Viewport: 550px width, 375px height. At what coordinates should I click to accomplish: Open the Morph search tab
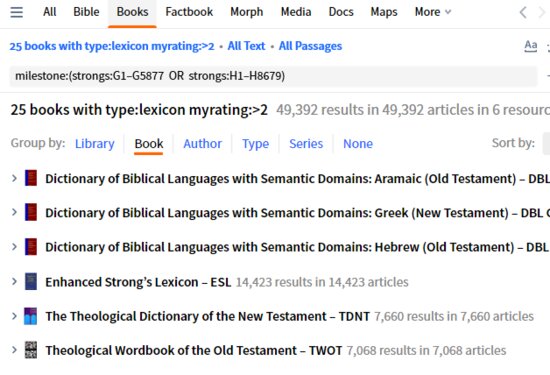(247, 12)
